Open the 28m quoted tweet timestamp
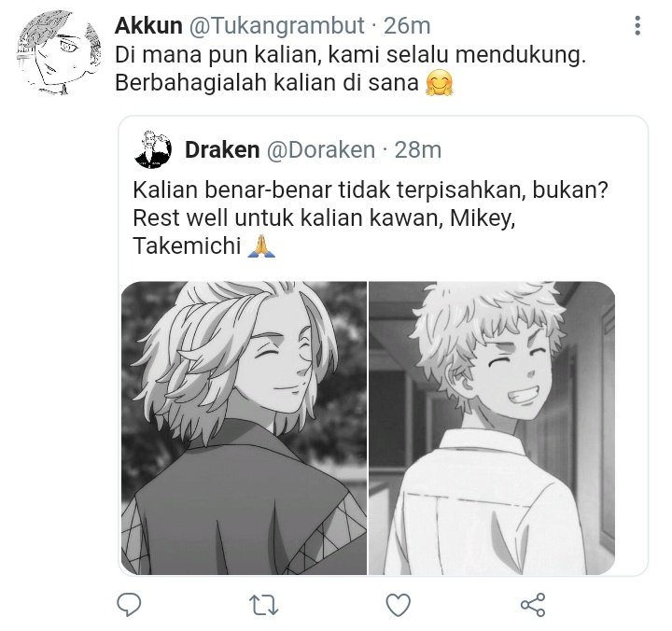672x631 pixels. pyautogui.click(x=417, y=150)
